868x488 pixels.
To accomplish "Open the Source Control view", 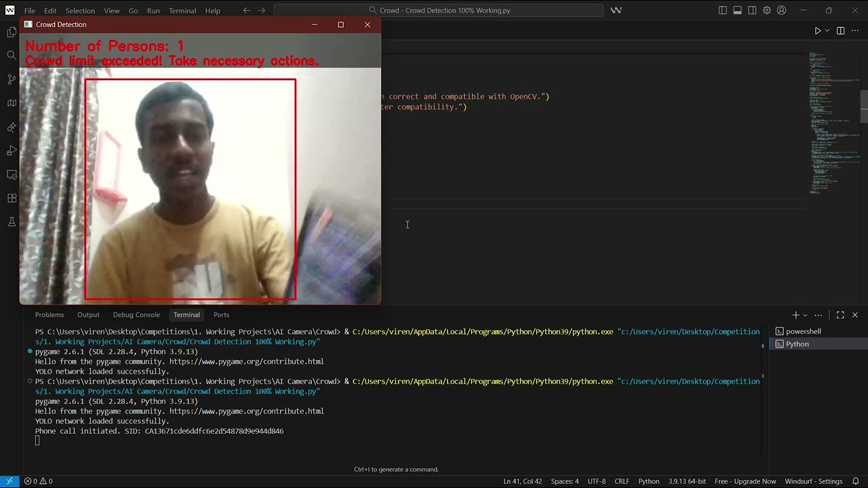I will tap(12, 79).
